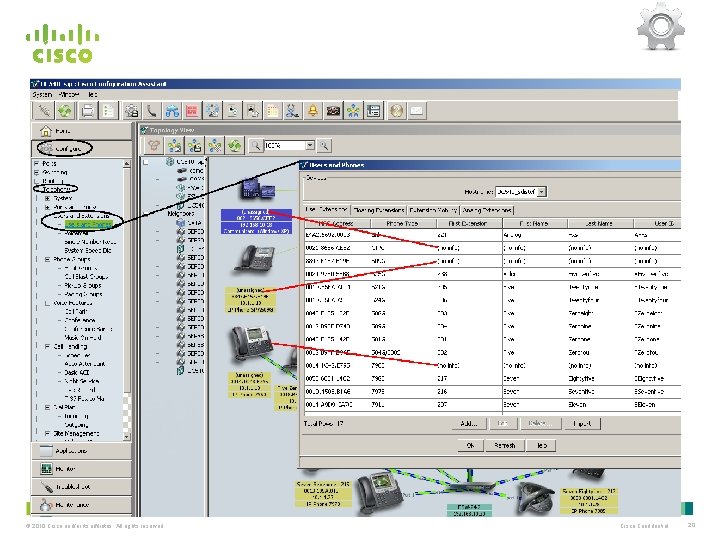Open the topology zoom percentage dropdown
The height and width of the screenshot is (540, 720).
[x=310, y=146]
